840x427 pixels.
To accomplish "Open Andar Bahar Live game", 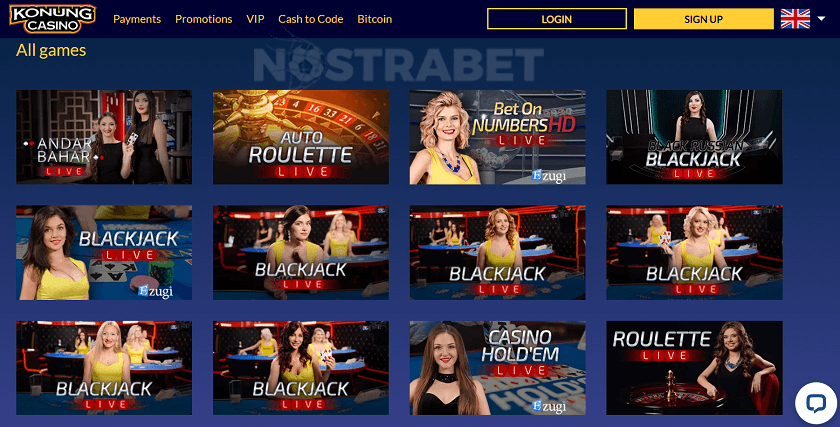I will pyautogui.click(x=104, y=137).
